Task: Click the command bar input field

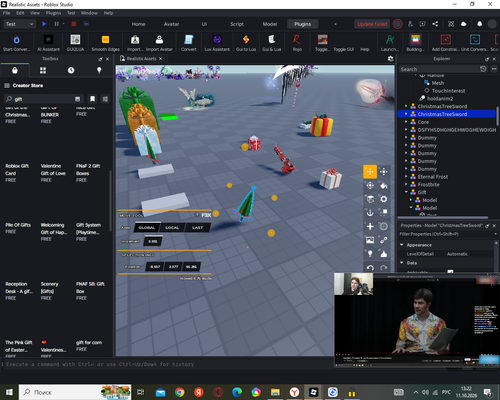Action: [167, 364]
